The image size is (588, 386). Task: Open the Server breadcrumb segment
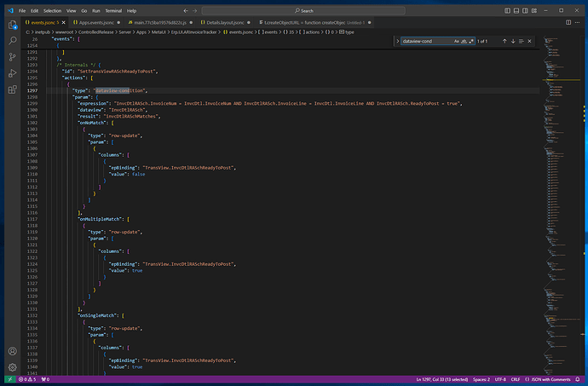[125, 32]
